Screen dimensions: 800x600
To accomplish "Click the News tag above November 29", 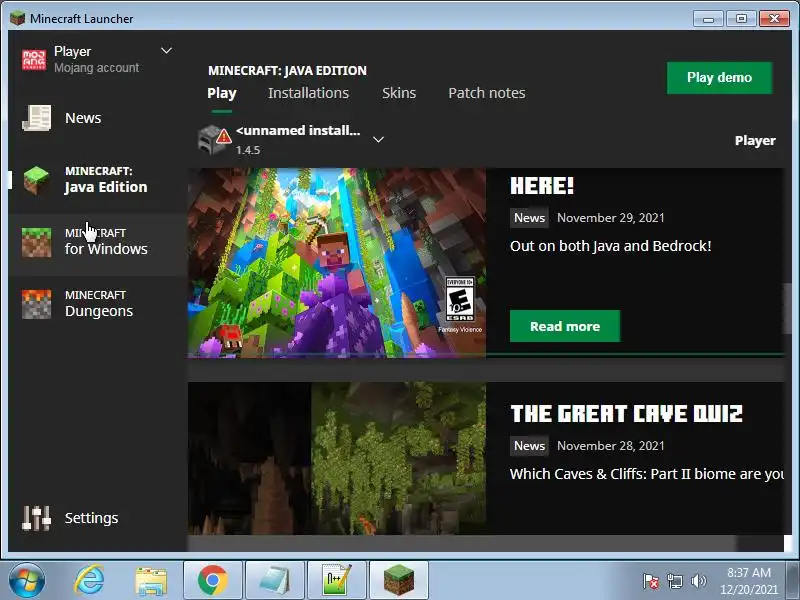I will 529,218.
